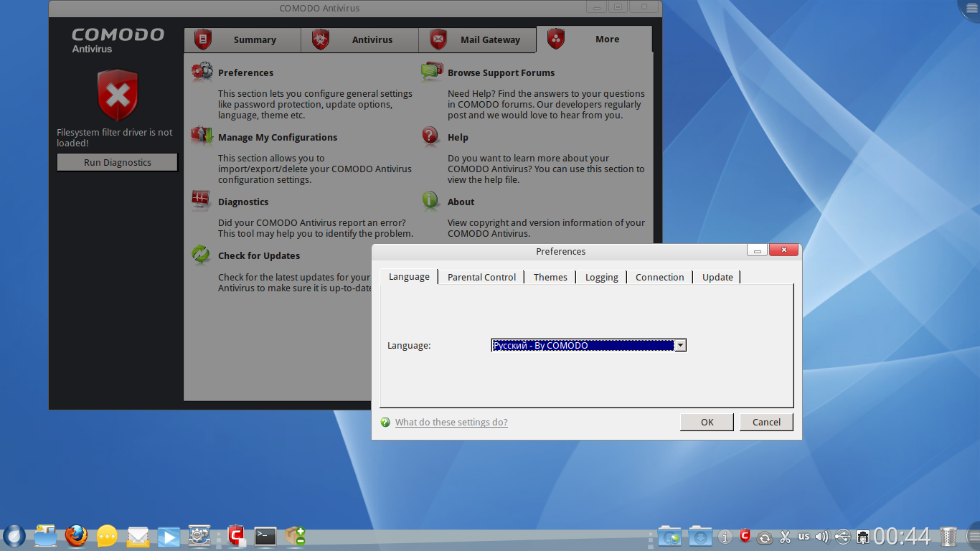Click the Русский - By COMODO language field

pos(589,345)
